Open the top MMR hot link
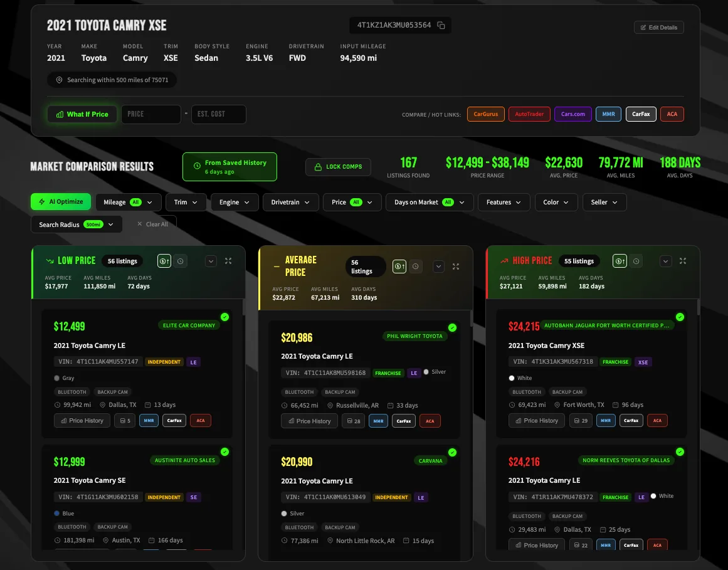 608,114
